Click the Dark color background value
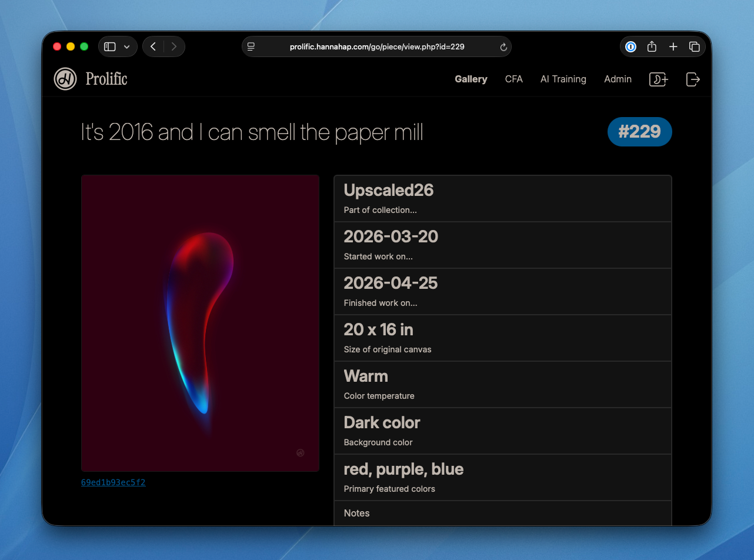This screenshot has width=754, height=560. tap(382, 422)
